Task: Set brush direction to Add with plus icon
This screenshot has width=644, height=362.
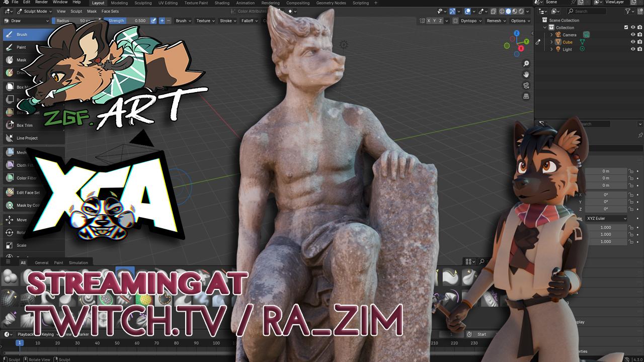Action: click(162, 21)
